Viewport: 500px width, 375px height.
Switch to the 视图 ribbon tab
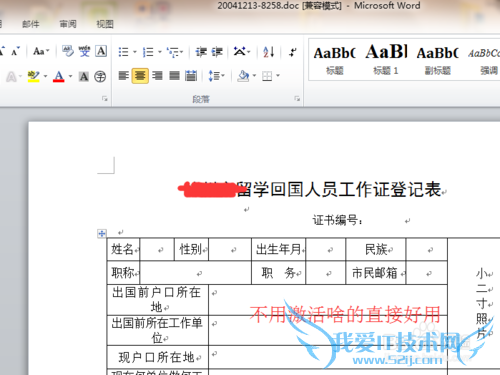(x=105, y=24)
